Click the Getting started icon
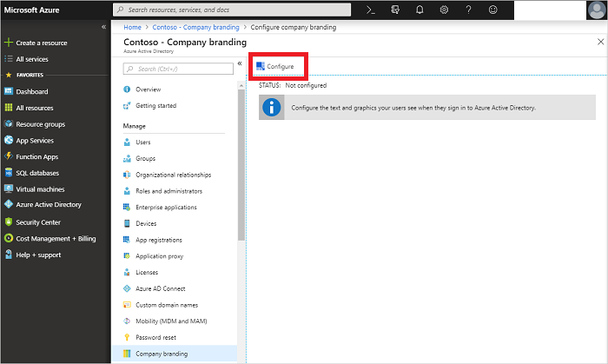Viewport: 608px width, 364px height. pyautogui.click(x=127, y=105)
